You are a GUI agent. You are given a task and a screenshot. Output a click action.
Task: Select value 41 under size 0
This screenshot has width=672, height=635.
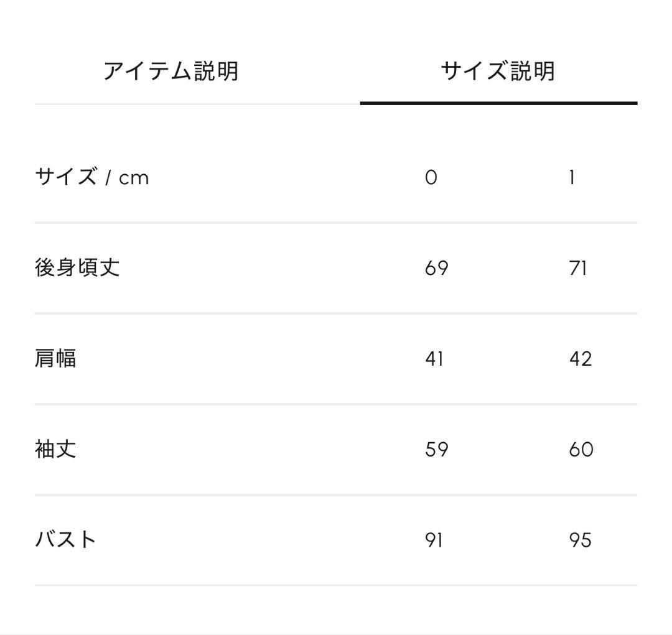point(434,359)
